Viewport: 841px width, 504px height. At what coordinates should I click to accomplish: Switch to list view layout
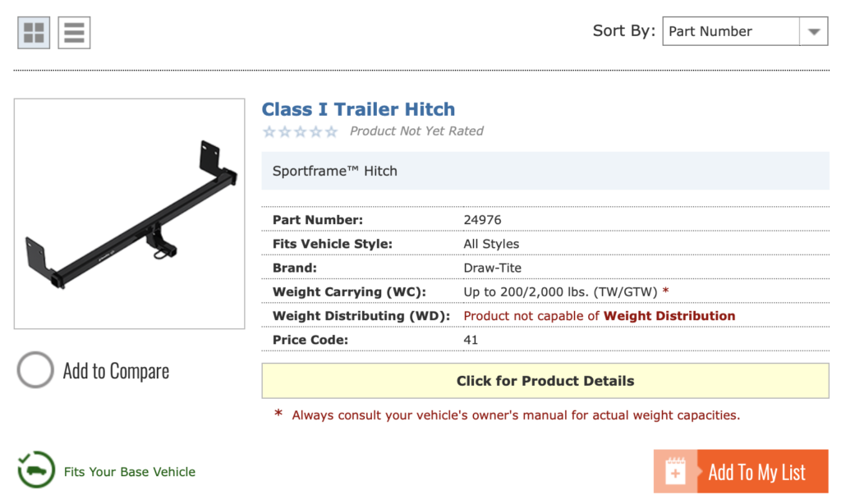pos(74,33)
